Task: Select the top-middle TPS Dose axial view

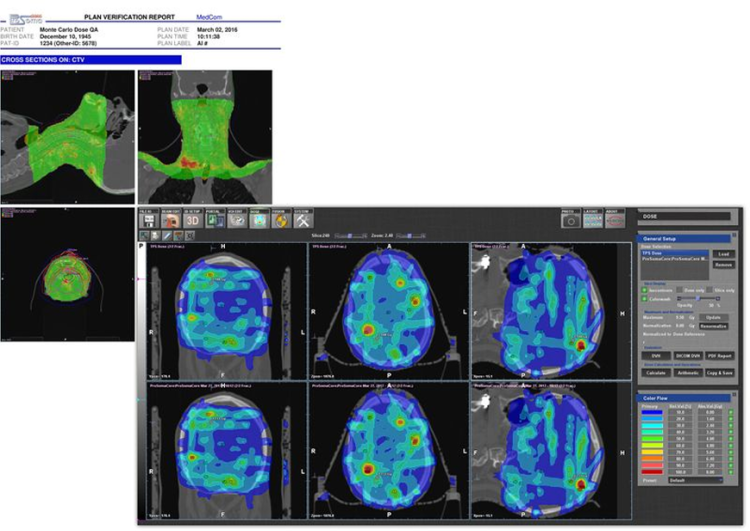Action: pyautogui.click(x=388, y=311)
